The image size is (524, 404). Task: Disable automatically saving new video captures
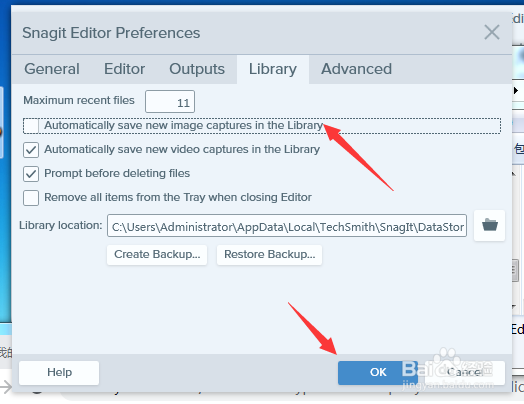pyautogui.click(x=31, y=150)
